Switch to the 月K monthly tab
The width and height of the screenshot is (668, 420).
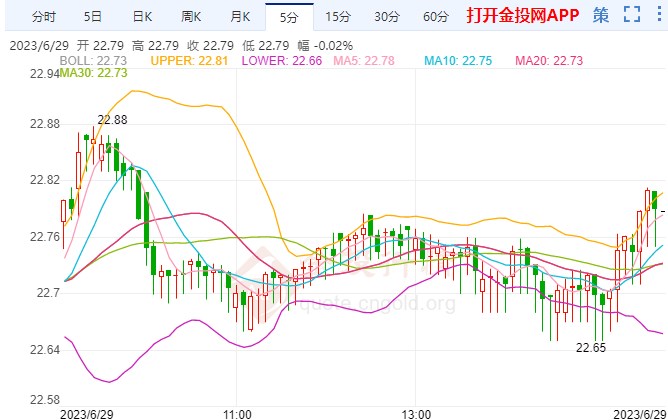coord(240,17)
